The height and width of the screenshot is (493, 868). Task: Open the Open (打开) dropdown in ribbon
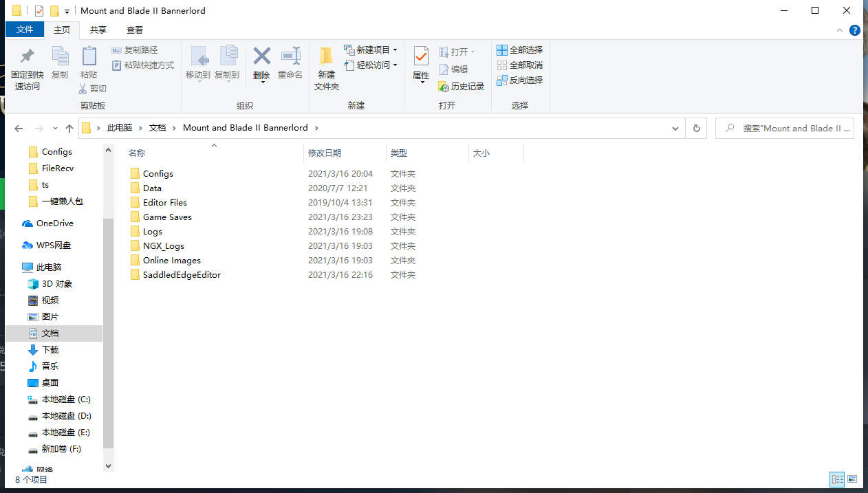[x=457, y=52]
